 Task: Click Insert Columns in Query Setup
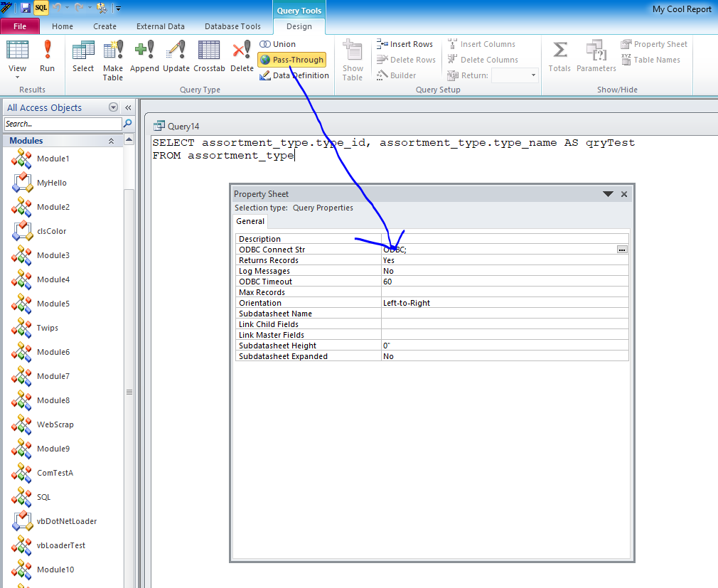(482, 44)
